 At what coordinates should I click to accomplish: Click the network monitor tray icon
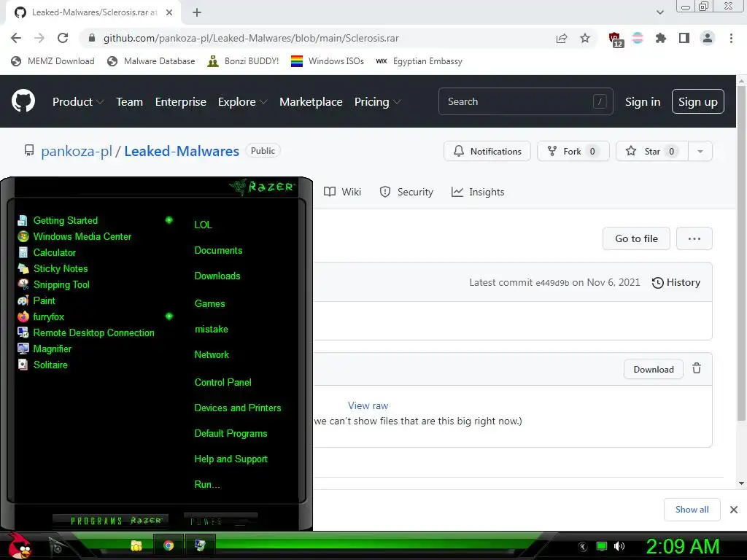602,546
